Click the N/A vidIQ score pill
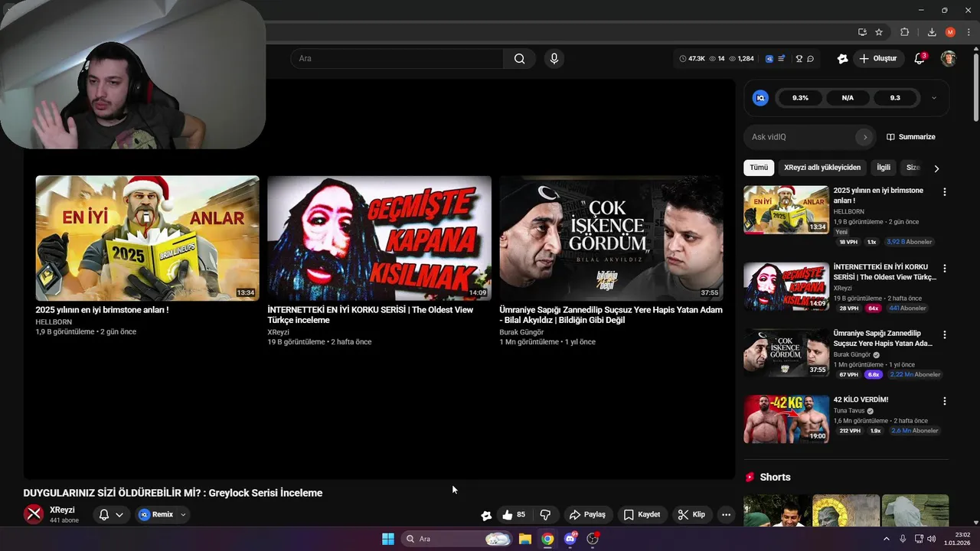980x551 pixels. tap(848, 98)
